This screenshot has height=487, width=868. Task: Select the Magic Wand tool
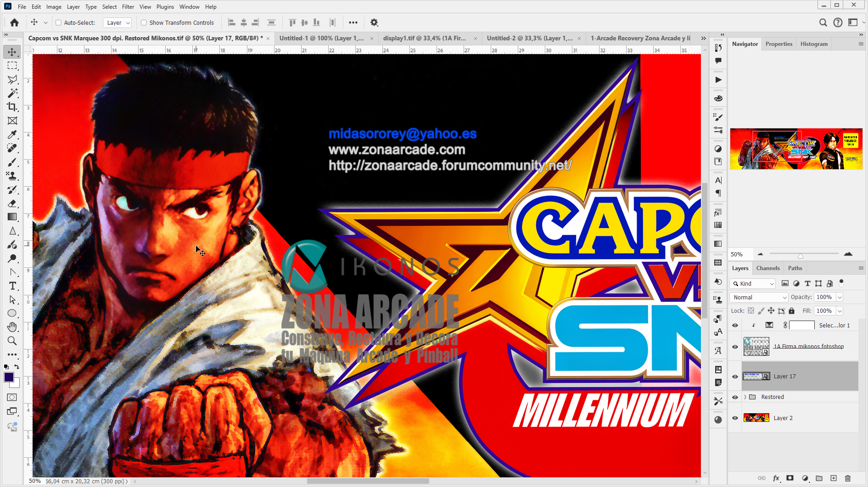12,93
